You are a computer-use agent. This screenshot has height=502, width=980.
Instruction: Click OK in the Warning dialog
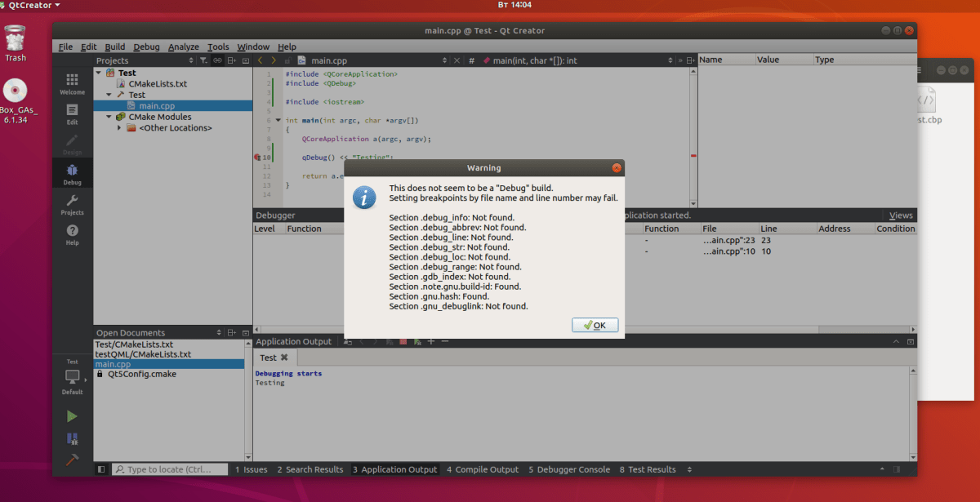595,325
